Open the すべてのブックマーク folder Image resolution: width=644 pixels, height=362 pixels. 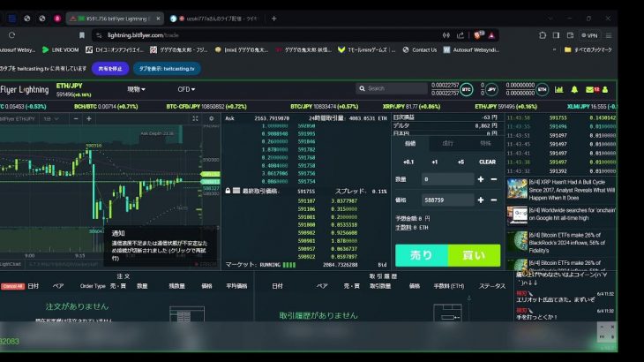click(588, 49)
